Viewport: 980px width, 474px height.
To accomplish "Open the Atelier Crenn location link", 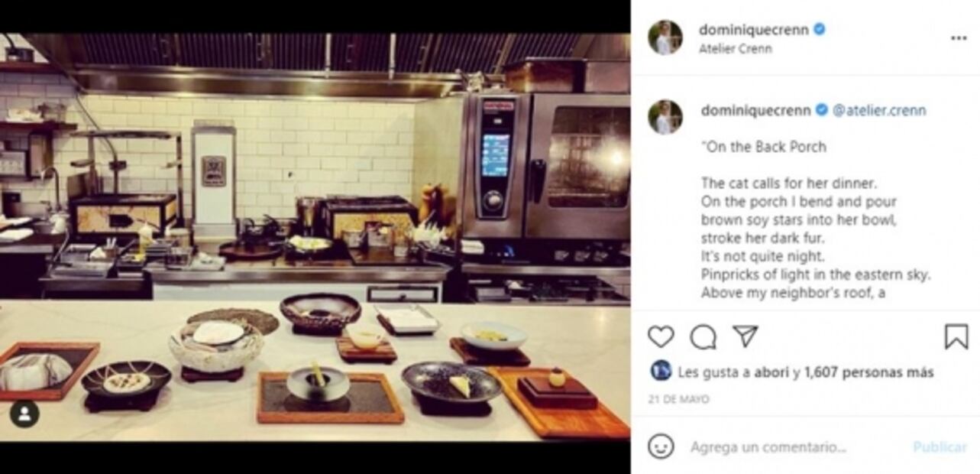I will tap(736, 49).
